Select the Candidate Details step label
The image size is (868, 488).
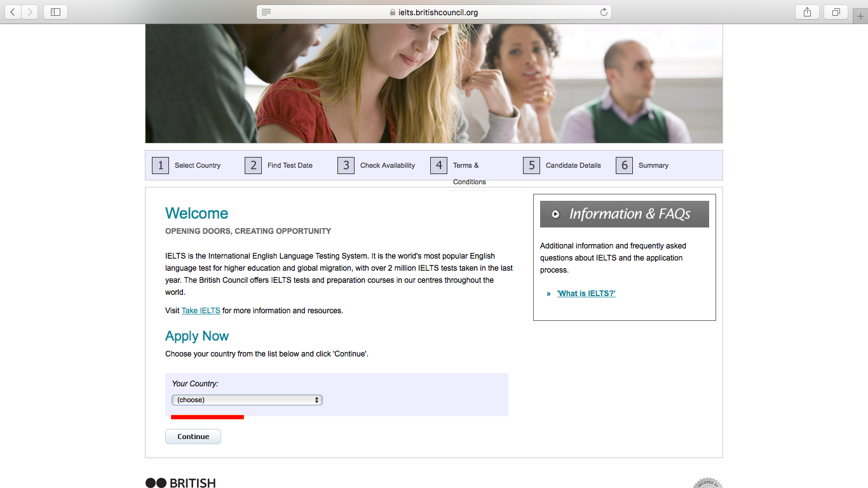coord(573,165)
